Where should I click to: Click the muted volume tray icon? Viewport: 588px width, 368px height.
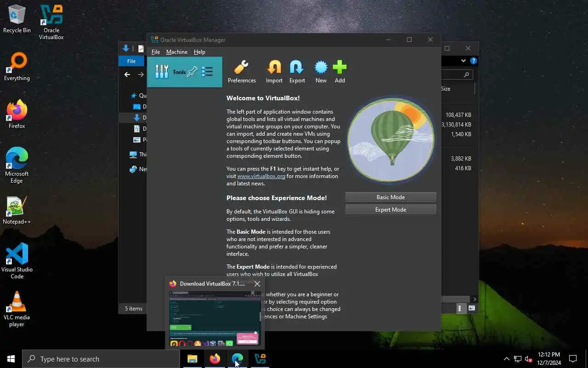[x=529, y=359]
